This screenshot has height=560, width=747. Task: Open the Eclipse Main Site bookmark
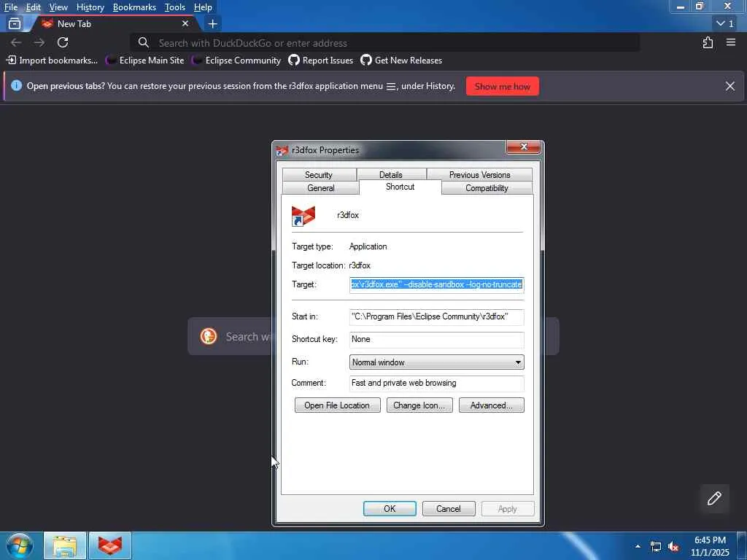click(145, 61)
